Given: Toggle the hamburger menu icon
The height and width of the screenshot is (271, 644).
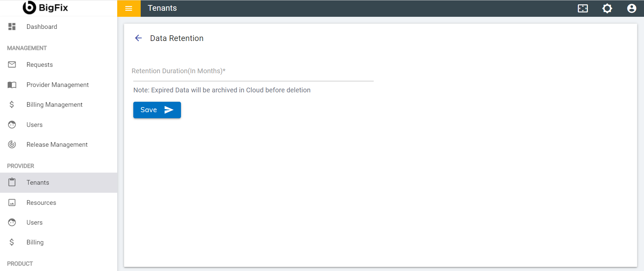Looking at the screenshot, I should click(129, 8).
